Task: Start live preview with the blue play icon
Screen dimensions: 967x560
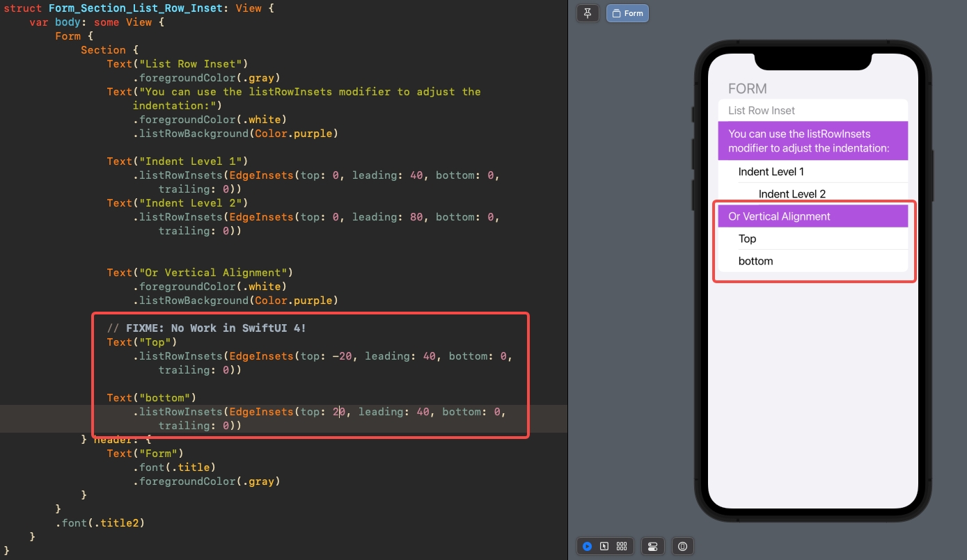Action: (x=587, y=547)
